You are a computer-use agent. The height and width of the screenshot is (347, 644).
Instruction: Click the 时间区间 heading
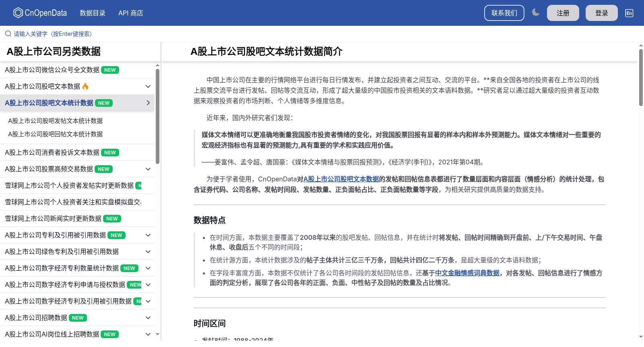210,323
